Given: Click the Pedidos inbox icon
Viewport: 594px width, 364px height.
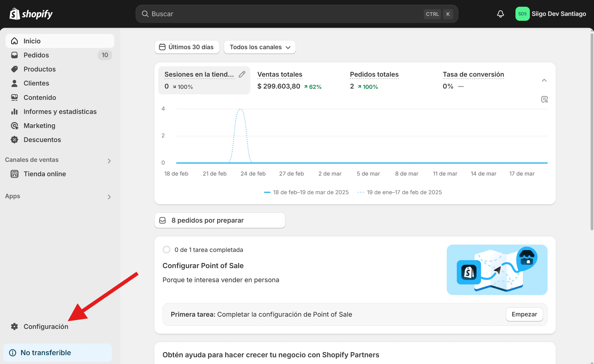Looking at the screenshot, I should tap(14, 55).
